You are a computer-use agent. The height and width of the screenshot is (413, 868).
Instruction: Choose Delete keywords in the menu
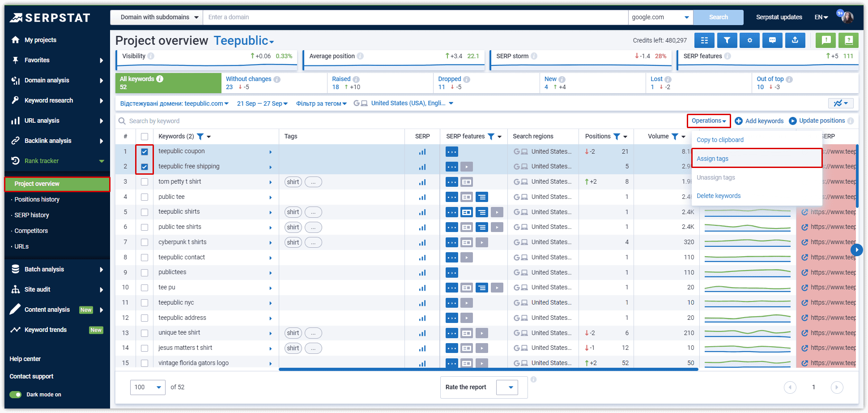pyautogui.click(x=719, y=196)
